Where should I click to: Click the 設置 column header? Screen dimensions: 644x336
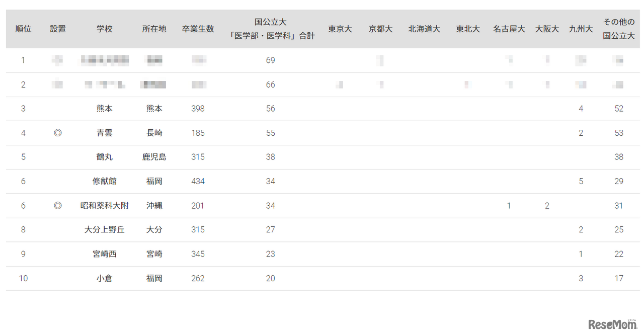pos(57,29)
